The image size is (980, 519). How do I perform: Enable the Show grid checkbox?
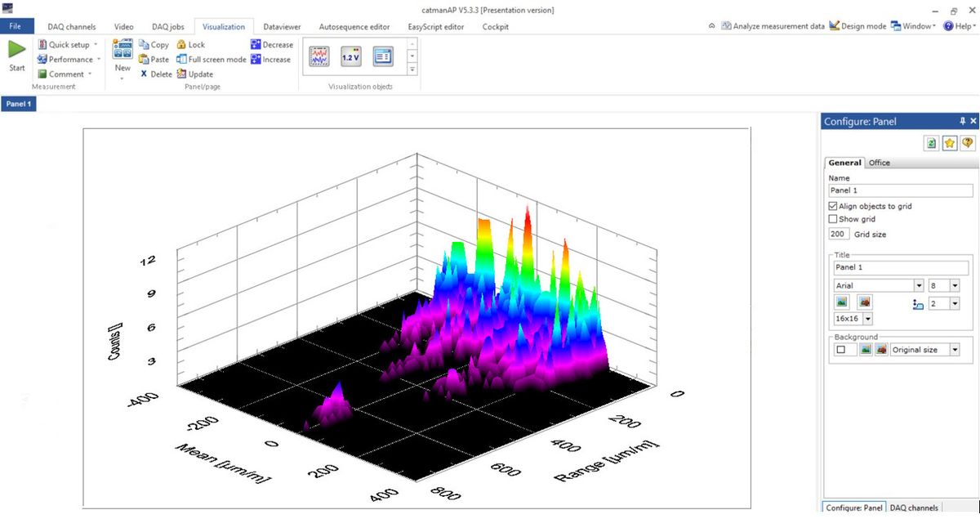(833, 219)
